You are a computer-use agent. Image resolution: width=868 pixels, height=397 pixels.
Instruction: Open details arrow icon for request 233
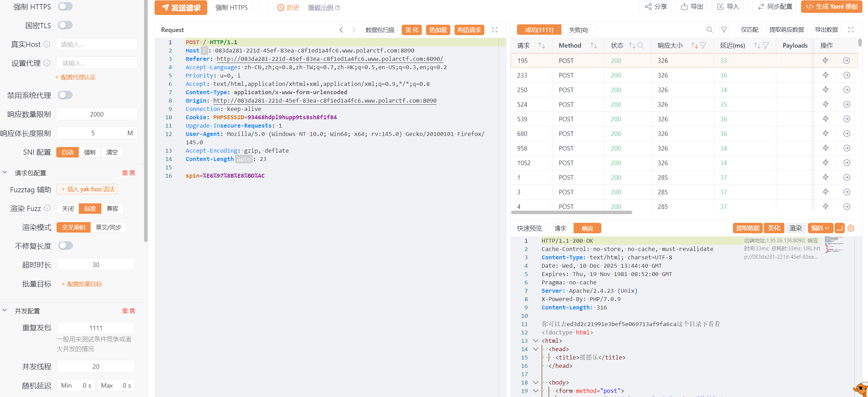(x=846, y=75)
